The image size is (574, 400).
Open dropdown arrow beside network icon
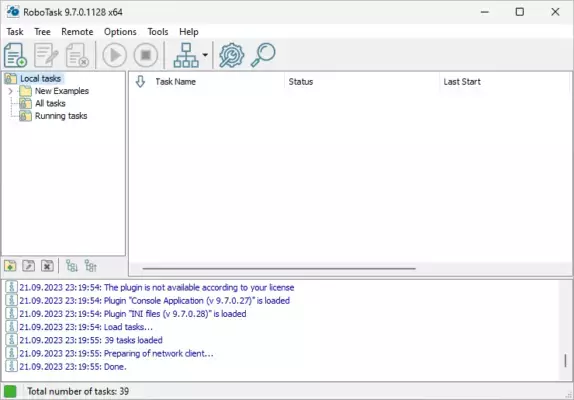coord(205,55)
